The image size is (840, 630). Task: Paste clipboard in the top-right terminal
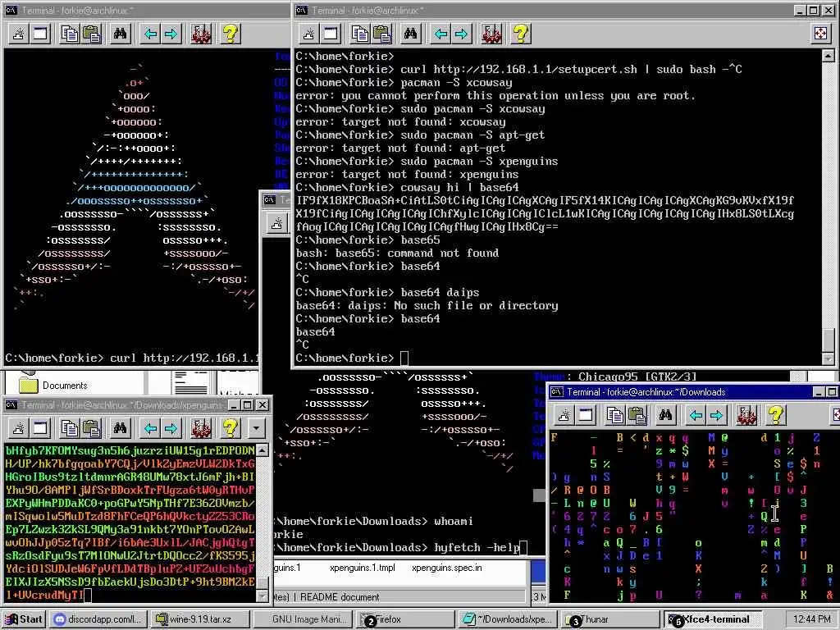point(382,34)
